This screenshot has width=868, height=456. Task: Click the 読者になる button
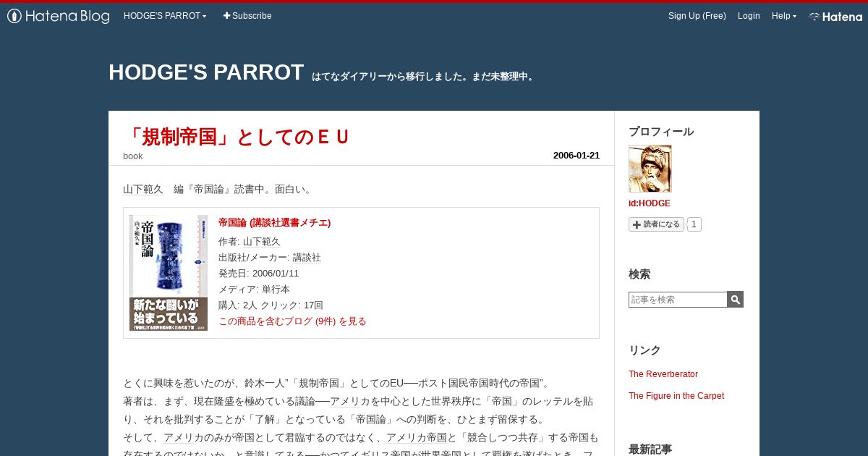tap(656, 224)
